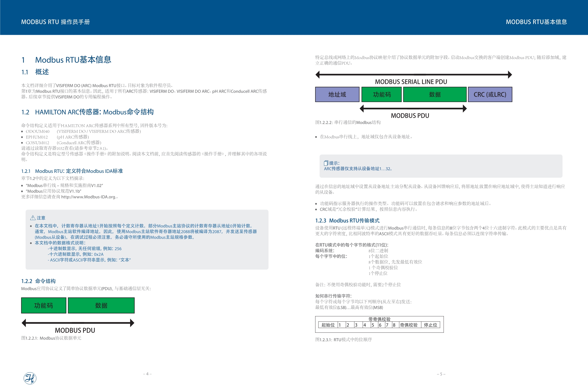Click caption 图1.2.2.2: 串行通信的Modbus结构
Viewport: 588px width, 390px height.
coord(348,122)
